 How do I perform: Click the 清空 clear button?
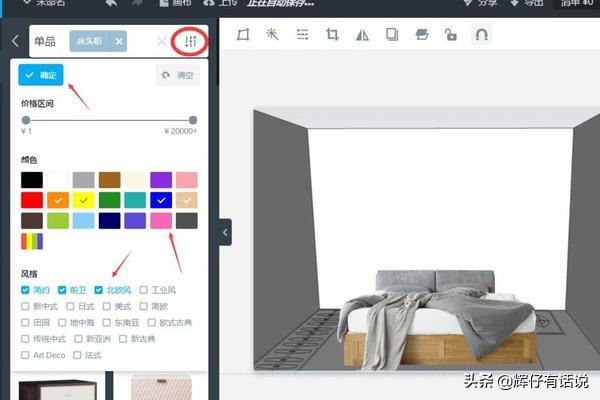click(177, 75)
